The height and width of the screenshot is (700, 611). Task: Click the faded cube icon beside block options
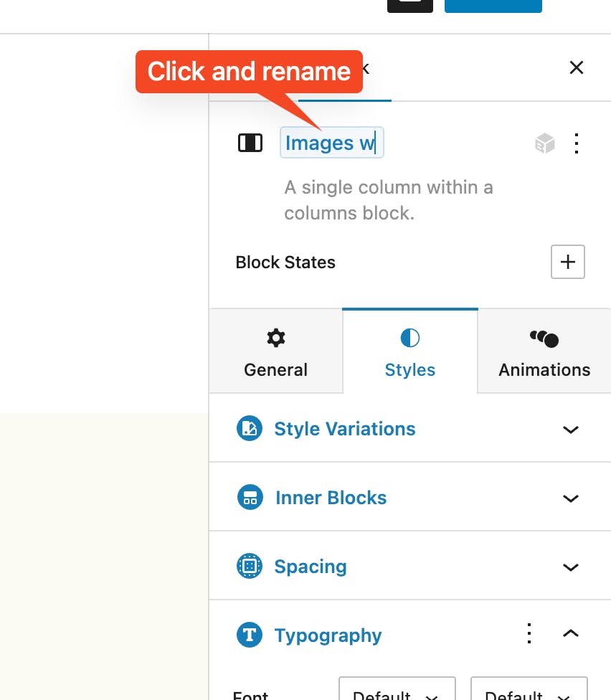[x=545, y=143]
